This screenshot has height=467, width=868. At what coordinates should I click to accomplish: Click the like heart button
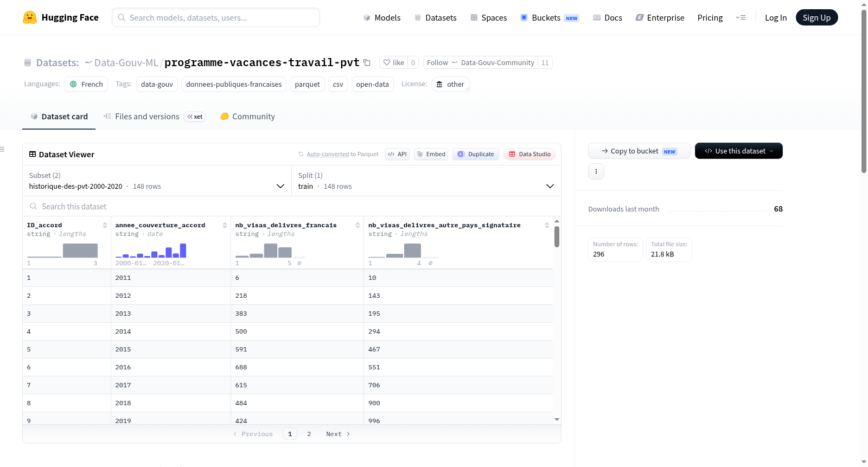[x=394, y=62]
